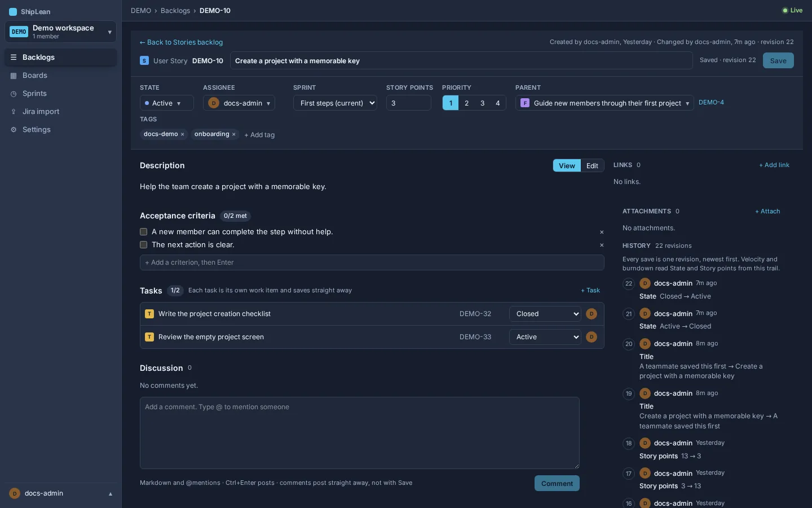Set priority to 3
Image resolution: width=812 pixels, height=508 pixels.
pyautogui.click(x=482, y=103)
